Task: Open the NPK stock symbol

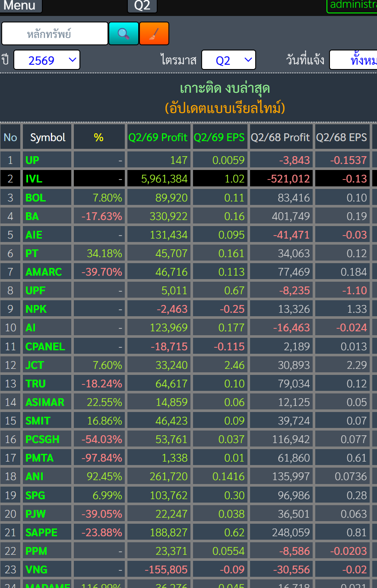Action: click(36, 309)
